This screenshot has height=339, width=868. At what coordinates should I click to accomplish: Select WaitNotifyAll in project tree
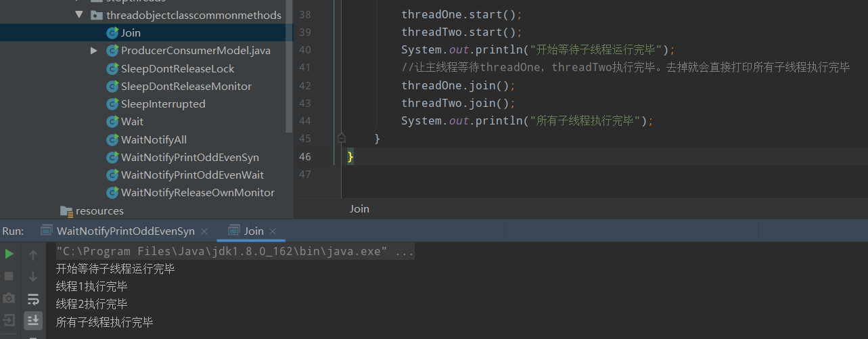coord(154,139)
